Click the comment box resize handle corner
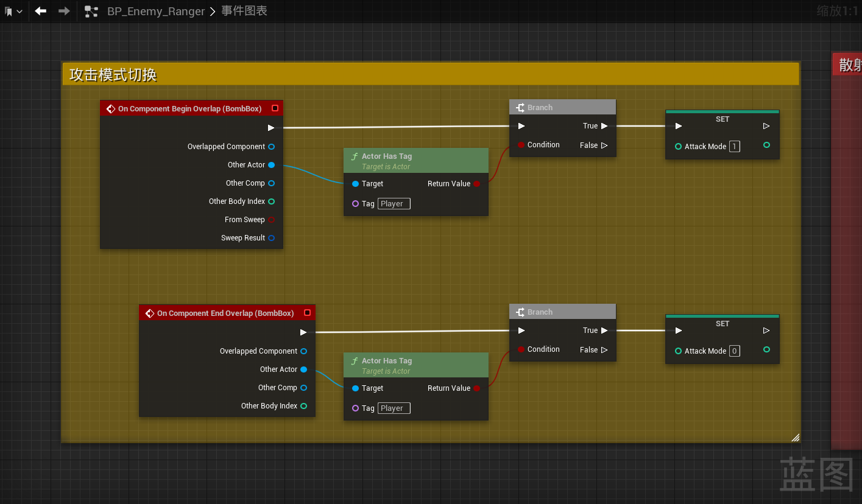862x504 pixels. (x=795, y=437)
